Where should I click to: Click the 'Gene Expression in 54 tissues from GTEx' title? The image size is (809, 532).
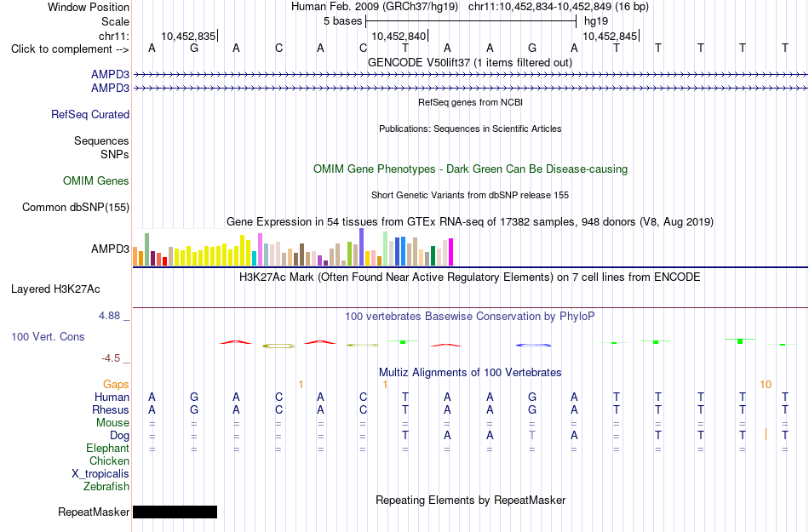click(470, 221)
